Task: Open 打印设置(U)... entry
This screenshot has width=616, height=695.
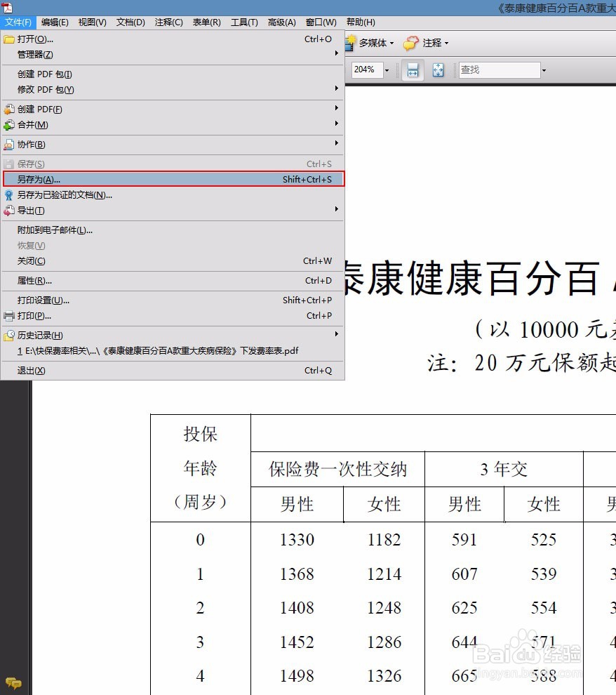Action: [173, 300]
